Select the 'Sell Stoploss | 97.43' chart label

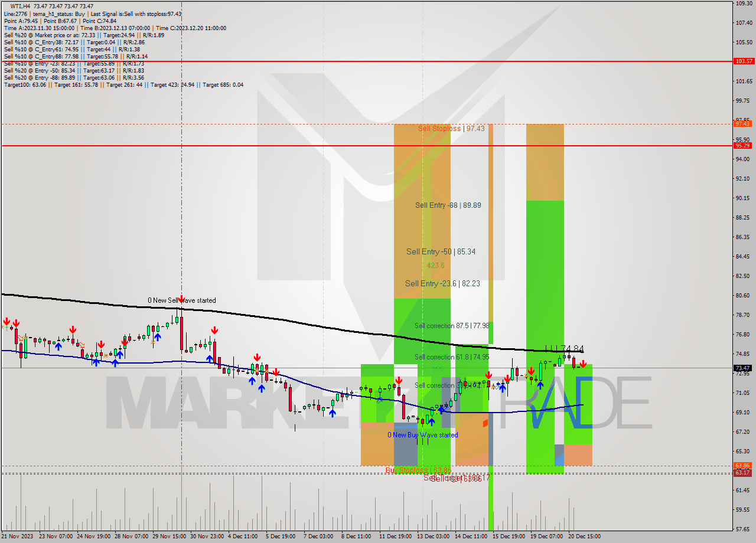click(451, 128)
